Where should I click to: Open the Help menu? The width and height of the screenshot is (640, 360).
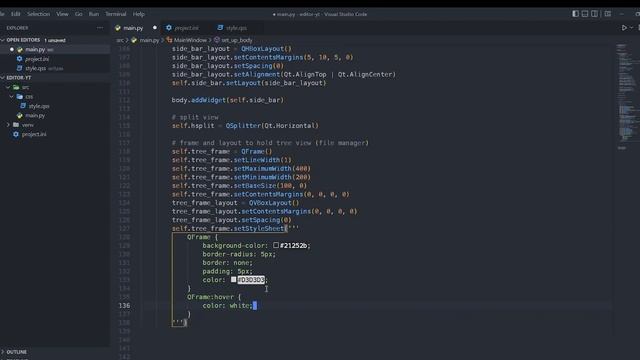[x=139, y=14]
